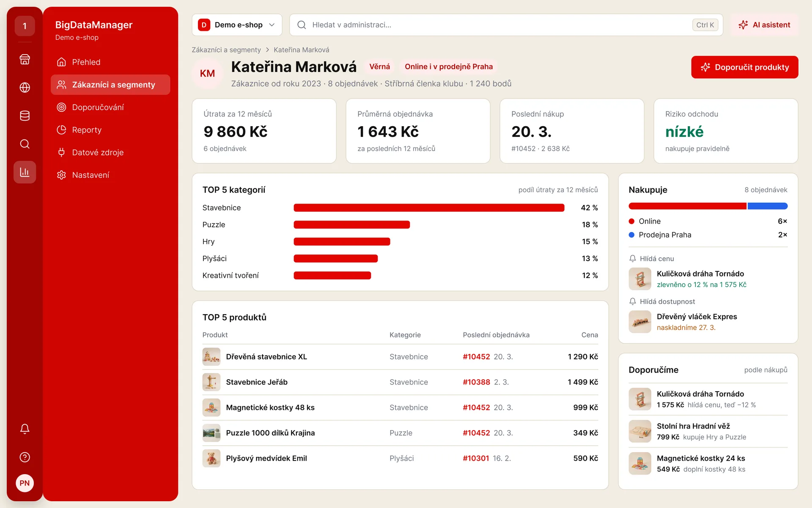Open the Zákazníci a segmenty menu item
This screenshot has width=812, height=508.
click(x=110, y=85)
